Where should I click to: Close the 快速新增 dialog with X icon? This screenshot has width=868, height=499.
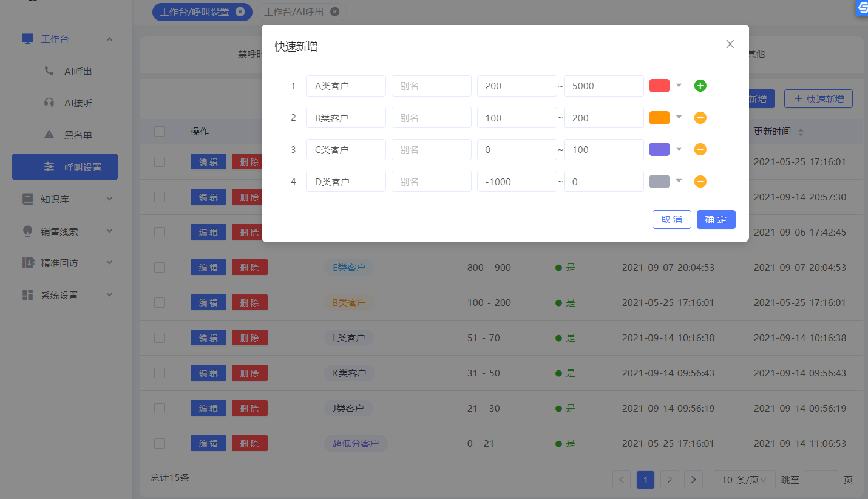(x=730, y=44)
